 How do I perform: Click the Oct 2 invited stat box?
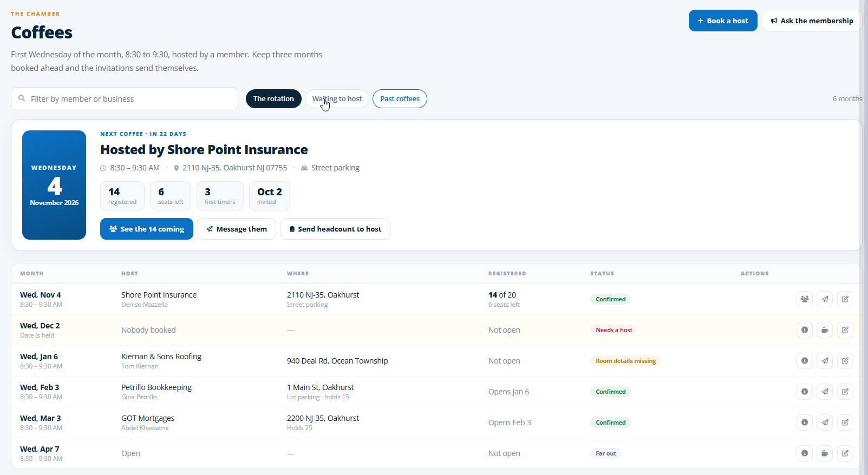coord(270,196)
